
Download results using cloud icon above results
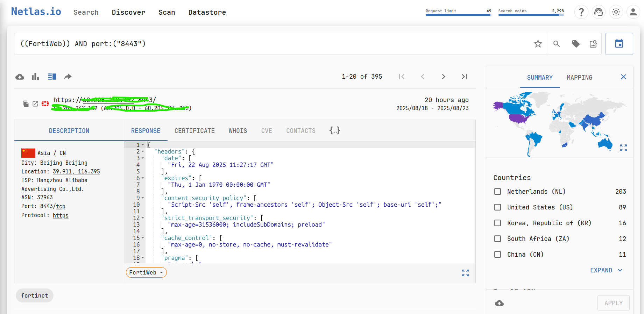coord(20,77)
